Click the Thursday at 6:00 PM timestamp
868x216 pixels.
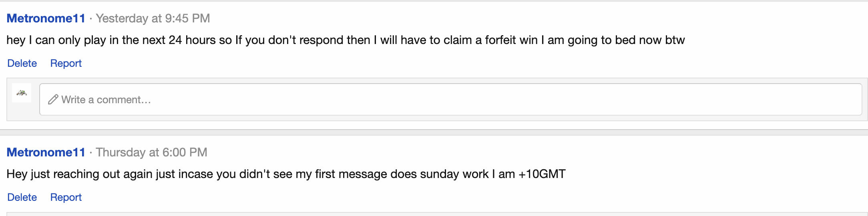(x=151, y=152)
